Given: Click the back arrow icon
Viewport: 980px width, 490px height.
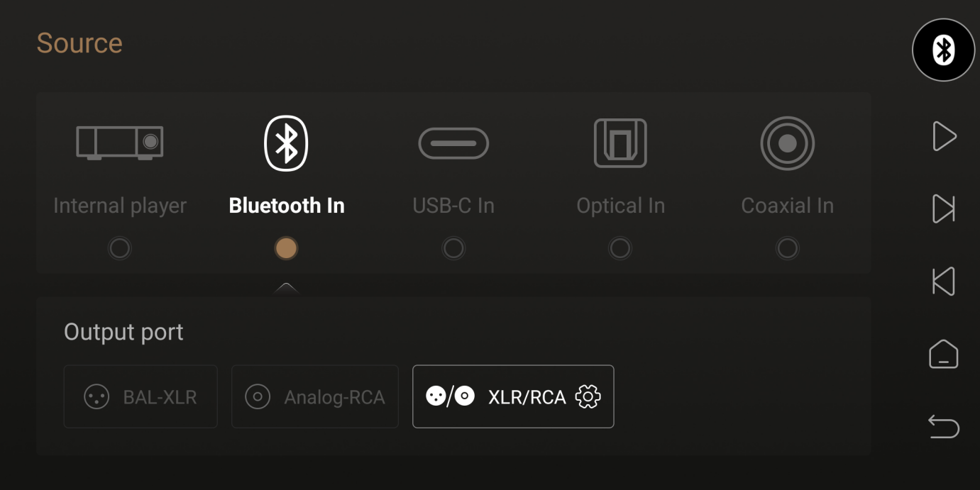Looking at the screenshot, I should [943, 427].
